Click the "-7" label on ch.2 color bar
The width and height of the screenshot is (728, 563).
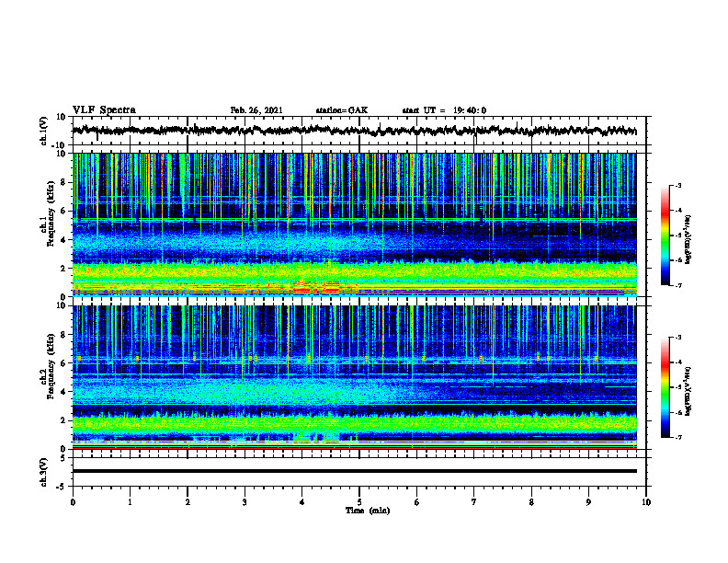pyautogui.click(x=677, y=438)
